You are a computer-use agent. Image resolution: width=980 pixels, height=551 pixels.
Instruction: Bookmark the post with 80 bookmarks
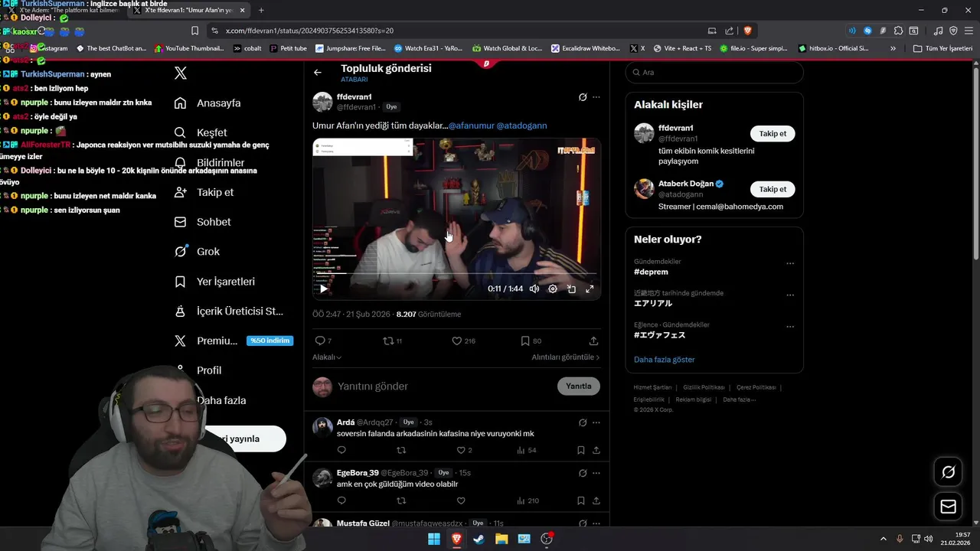click(531, 341)
